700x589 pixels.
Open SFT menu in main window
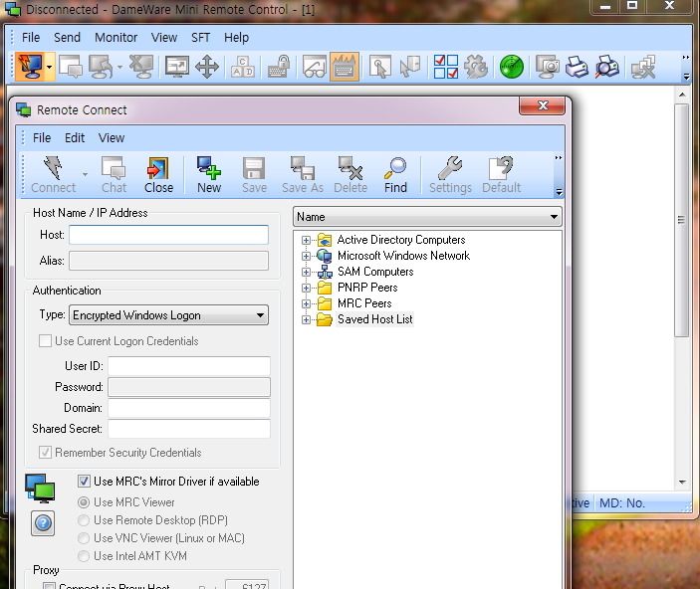200,38
